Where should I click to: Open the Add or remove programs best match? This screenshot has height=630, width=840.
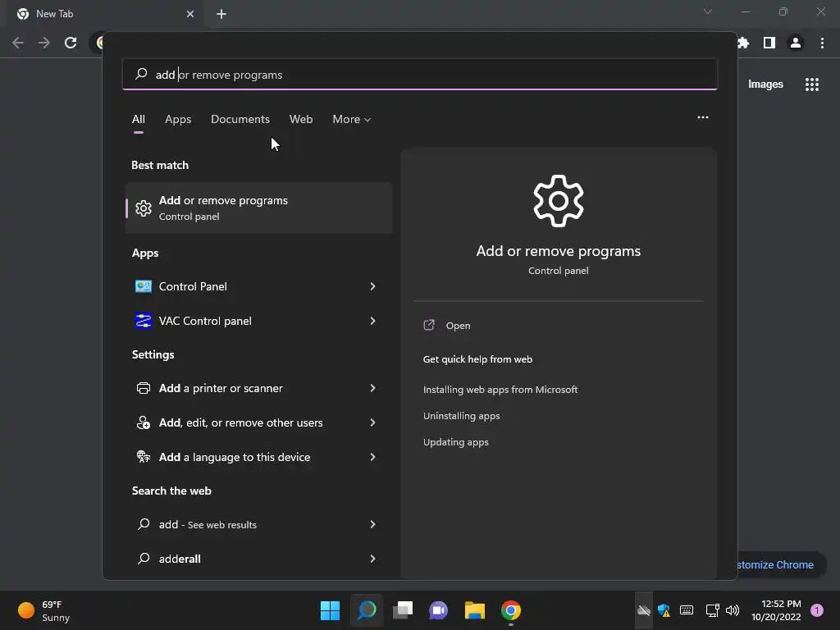[x=258, y=208]
